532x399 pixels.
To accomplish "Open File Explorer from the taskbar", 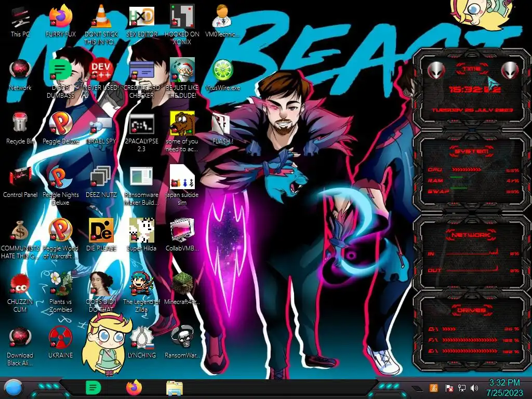I will tap(175, 388).
